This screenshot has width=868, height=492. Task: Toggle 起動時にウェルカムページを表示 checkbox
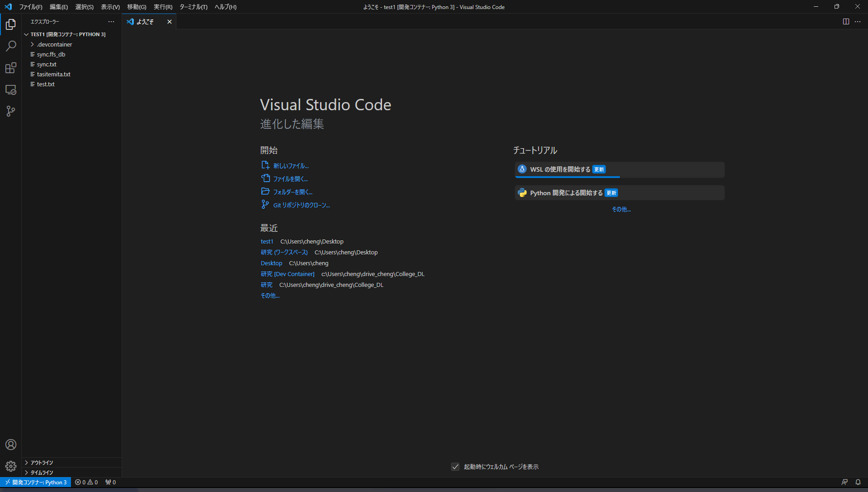point(455,467)
